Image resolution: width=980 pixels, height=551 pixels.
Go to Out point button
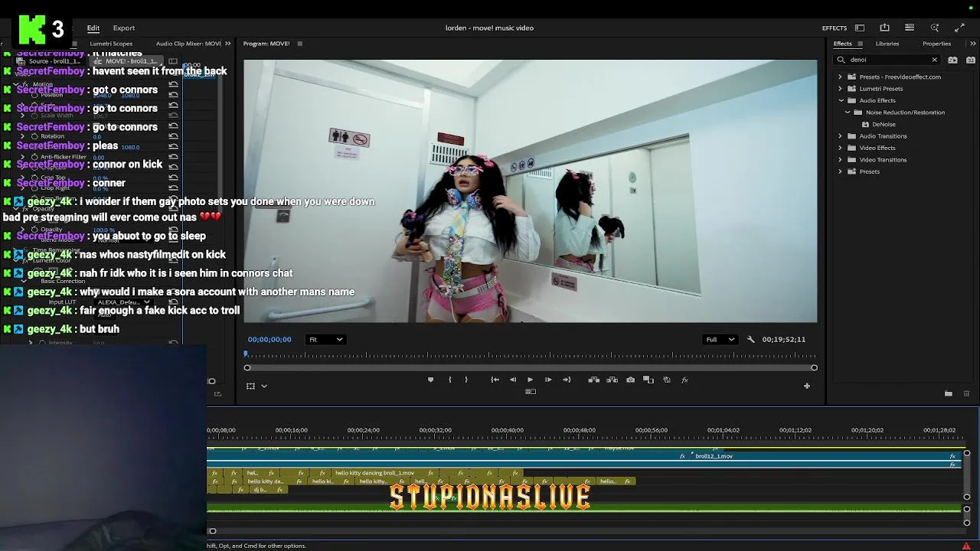pos(567,380)
